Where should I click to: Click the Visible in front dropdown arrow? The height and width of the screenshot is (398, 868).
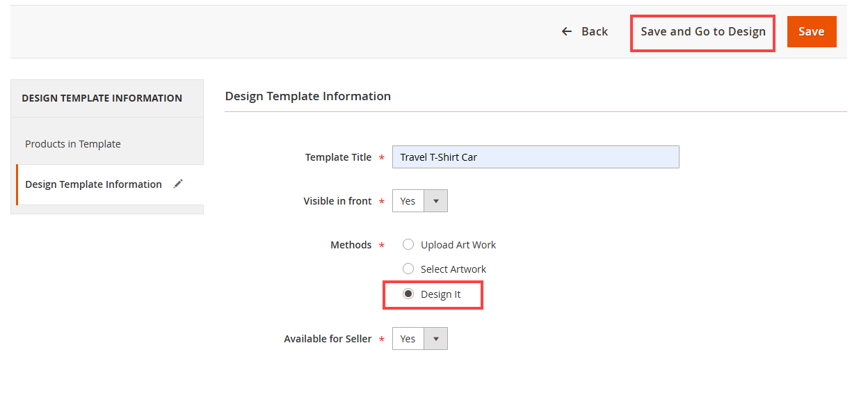tap(436, 201)
